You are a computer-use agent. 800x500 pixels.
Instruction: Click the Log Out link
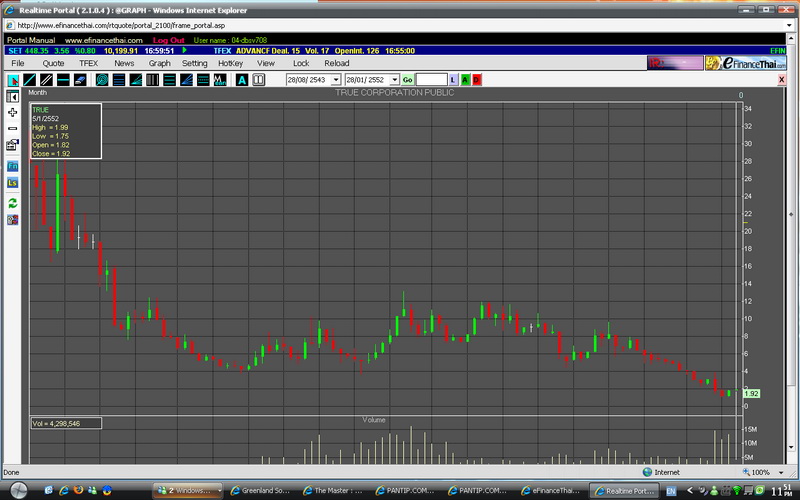pos(168,40)
